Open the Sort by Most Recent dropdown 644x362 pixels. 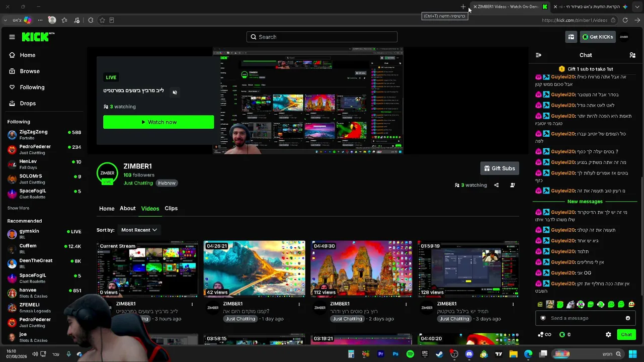pos(139,230)
